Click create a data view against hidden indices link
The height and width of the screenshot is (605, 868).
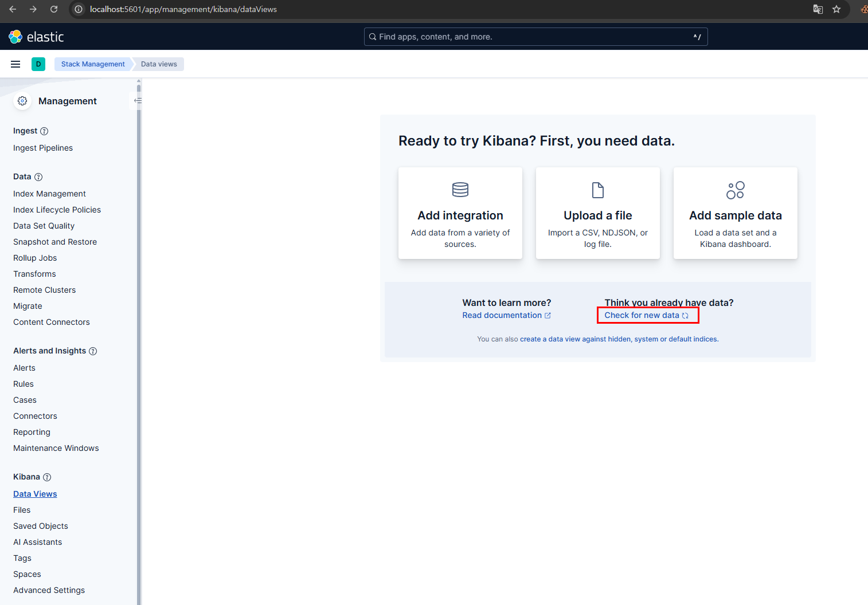(619, 339)
